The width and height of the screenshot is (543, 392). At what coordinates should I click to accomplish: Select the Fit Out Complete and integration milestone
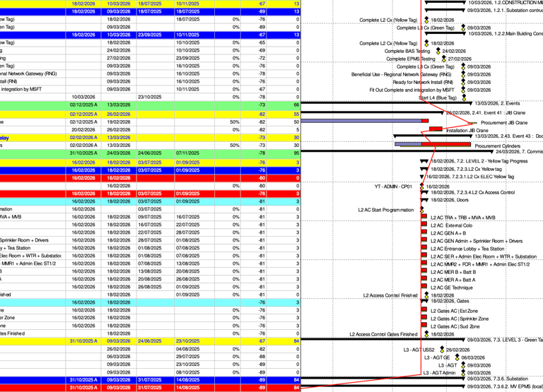463,90
